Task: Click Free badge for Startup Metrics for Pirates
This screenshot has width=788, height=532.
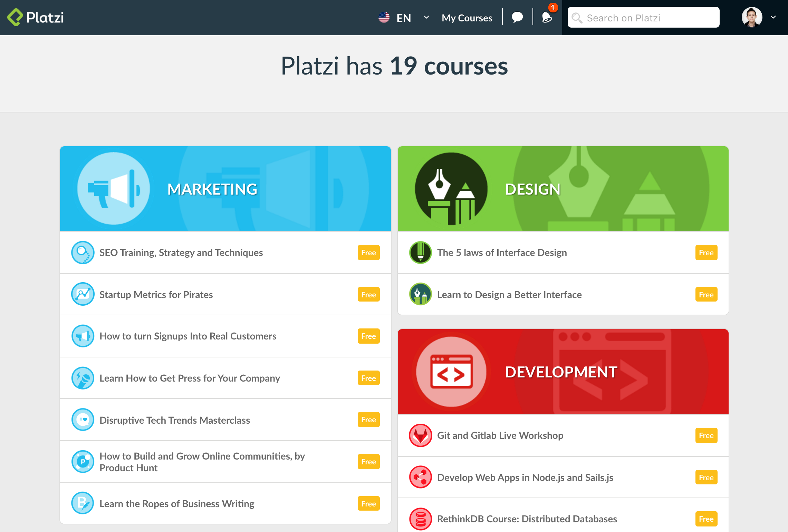Action: coord(368,295)
